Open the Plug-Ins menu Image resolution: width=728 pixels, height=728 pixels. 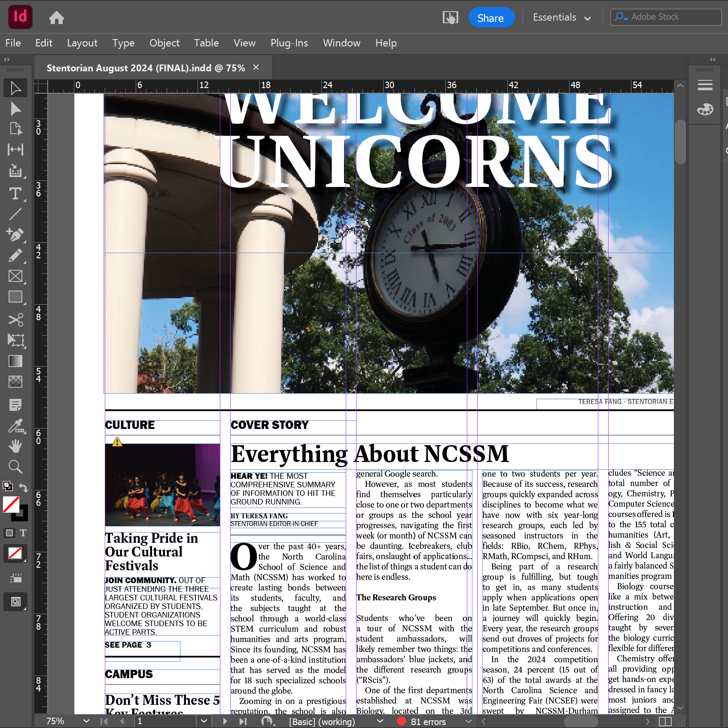point(289,43)
